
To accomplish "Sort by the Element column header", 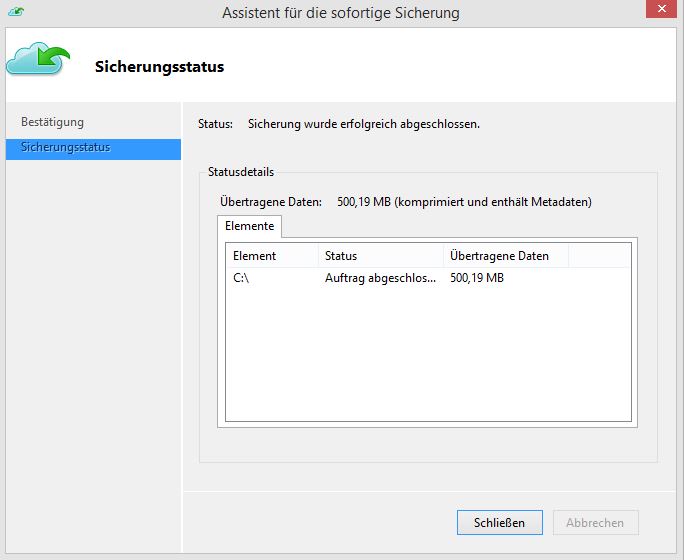I will [272, 256].
